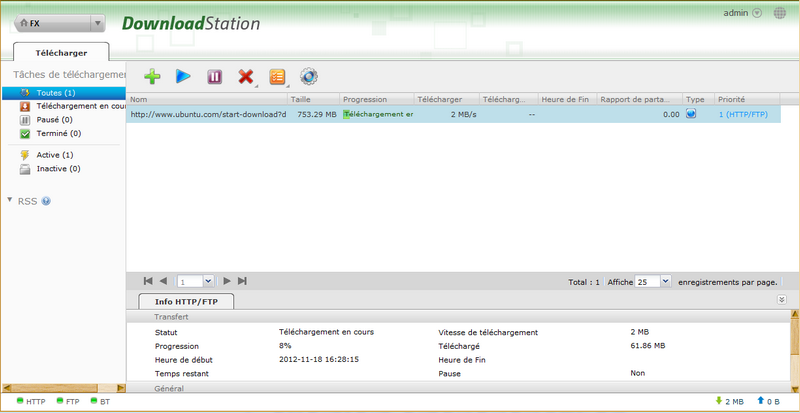The height and width of the screenshot is (413, 800).
Task: Add a new download task with green plus
Action: [152, 77]
